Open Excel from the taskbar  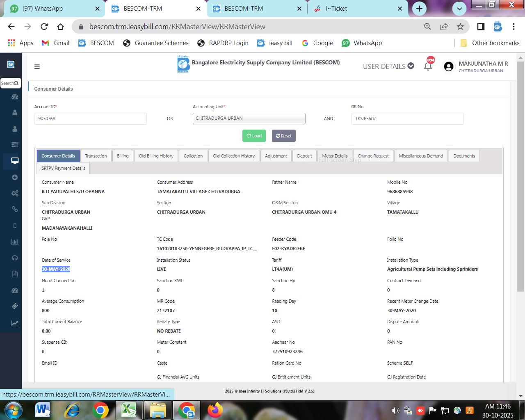click(x=129, y=410)
